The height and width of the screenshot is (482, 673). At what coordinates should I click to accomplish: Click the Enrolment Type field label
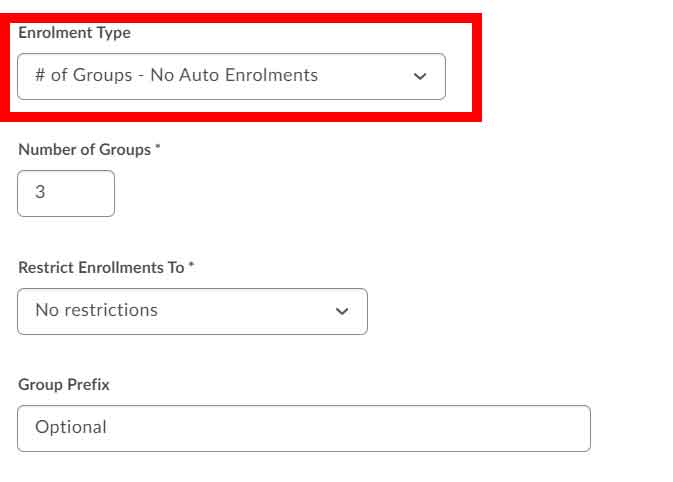click(x=74, y=33)
